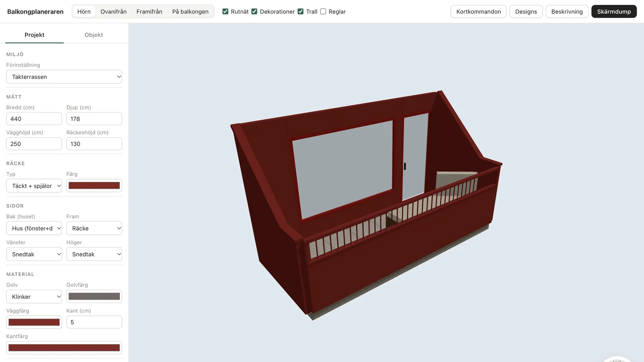Disable the Dekorationer checkbox
The width and height of the screenshot is (644, 362).
254,12
